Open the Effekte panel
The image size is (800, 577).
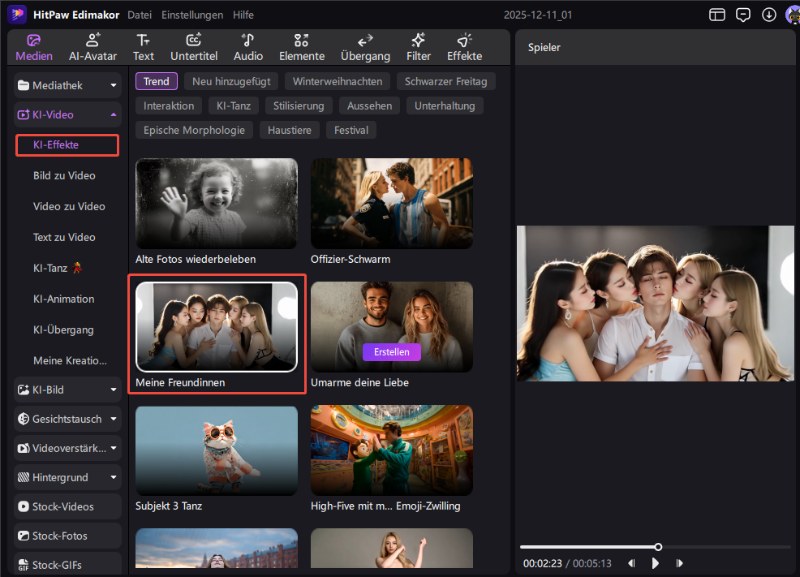click(464, 47)
